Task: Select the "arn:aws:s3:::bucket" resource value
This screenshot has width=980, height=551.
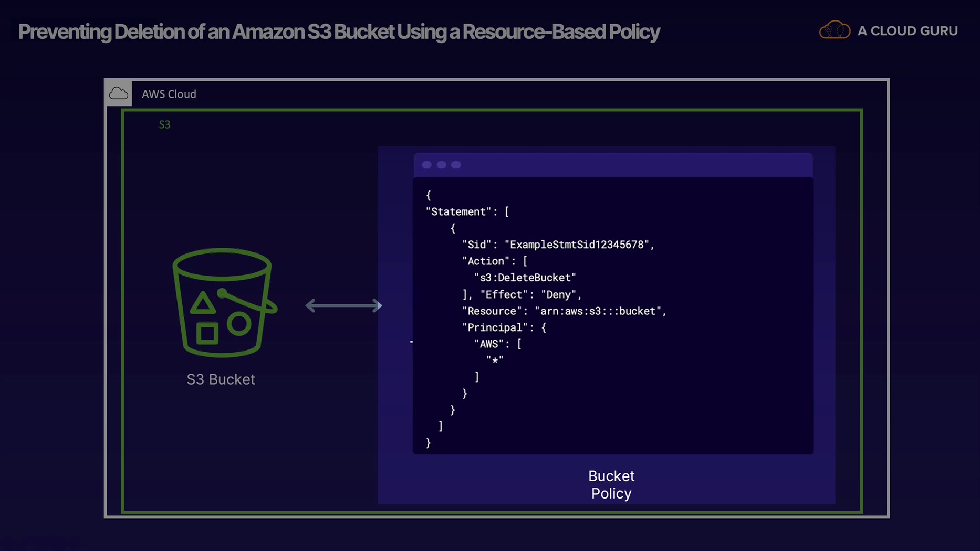Action: coord(598,311)
